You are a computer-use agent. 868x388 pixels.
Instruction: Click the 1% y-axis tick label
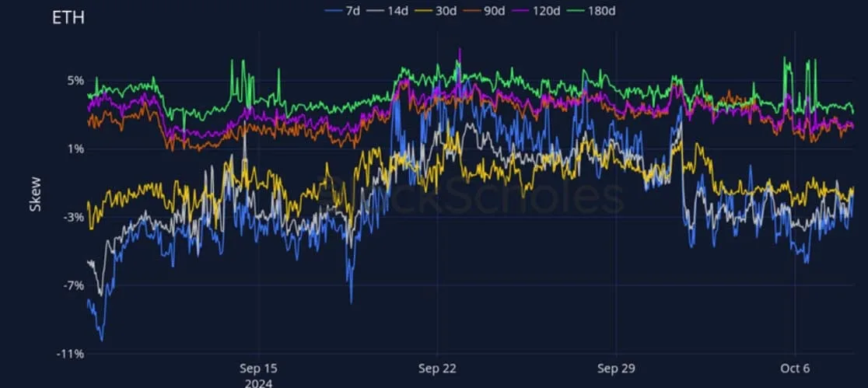pos(76,149)
